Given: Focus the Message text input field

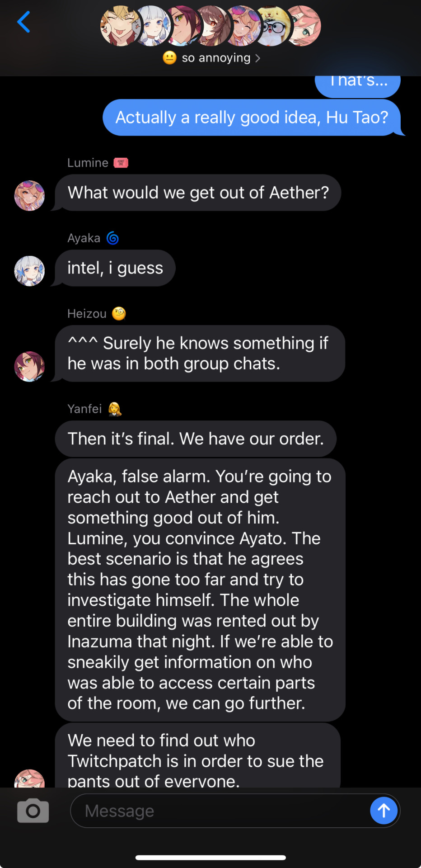Looking at the screenshot, I should point(220,811).
